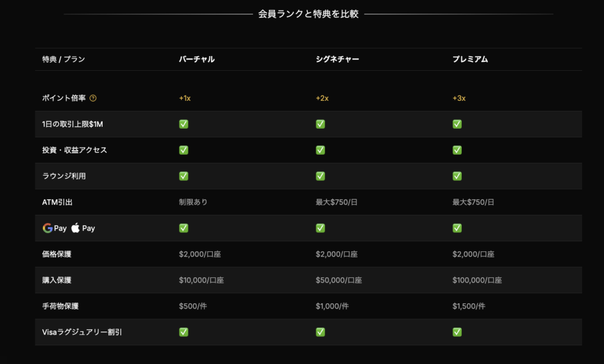This screenshot has height=364, width=604.
Task: Click プレミアム checkmark in the 投資・収益アクセス row
Action: tap(457, 150)
